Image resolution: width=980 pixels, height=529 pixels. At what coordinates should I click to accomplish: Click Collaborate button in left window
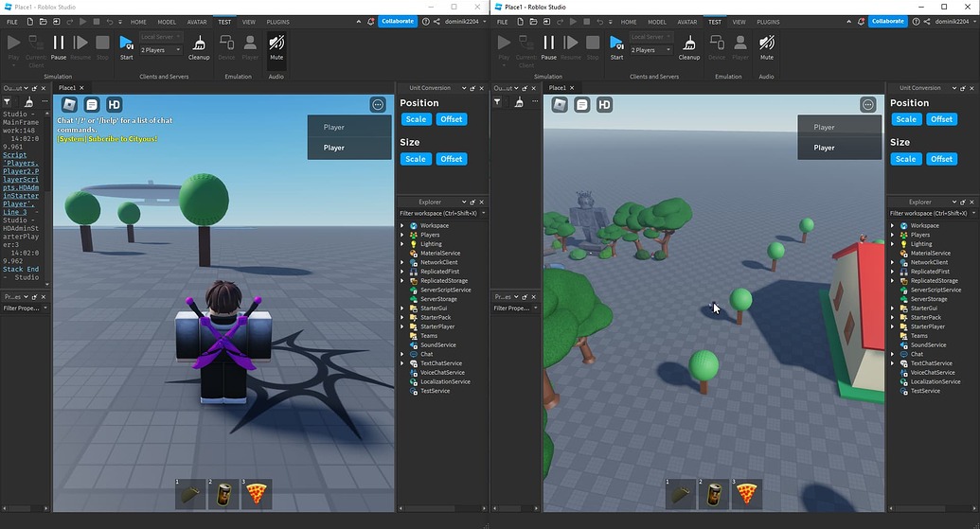point(398,21)
